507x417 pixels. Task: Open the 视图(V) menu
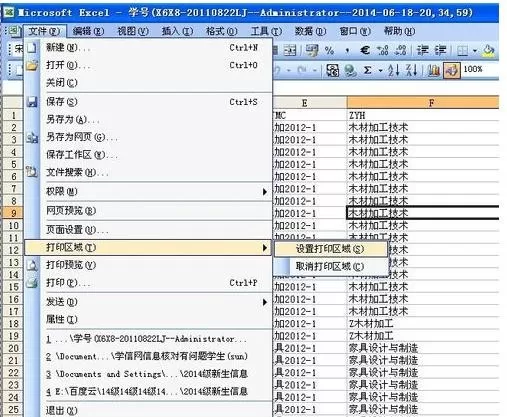(x=133, y=31)
